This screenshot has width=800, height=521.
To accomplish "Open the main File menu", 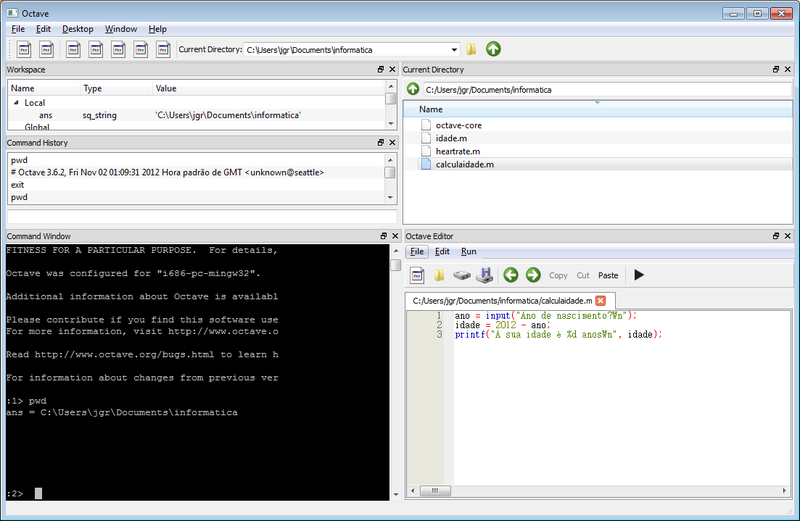I will tap(18, 29).
